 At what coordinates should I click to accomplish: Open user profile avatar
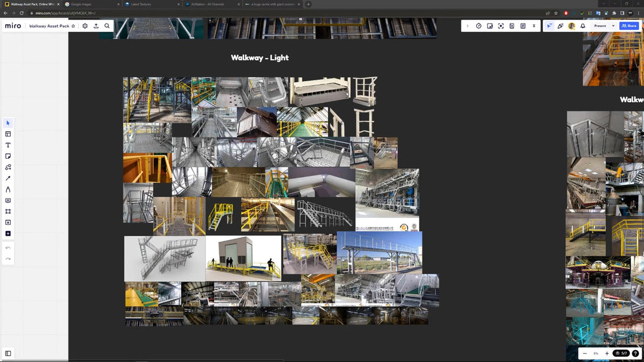pos(572,26)
